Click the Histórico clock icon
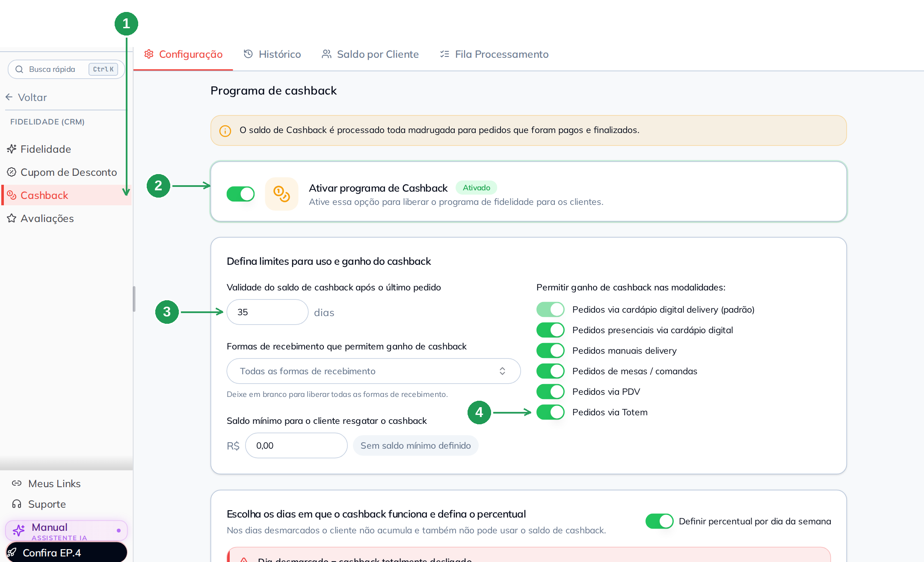The image size is (924, 562). point(248,54)
